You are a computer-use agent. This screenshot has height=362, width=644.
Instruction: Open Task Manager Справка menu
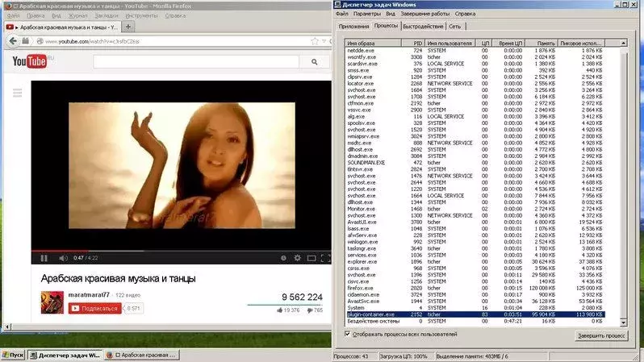(x=465, y=14)
